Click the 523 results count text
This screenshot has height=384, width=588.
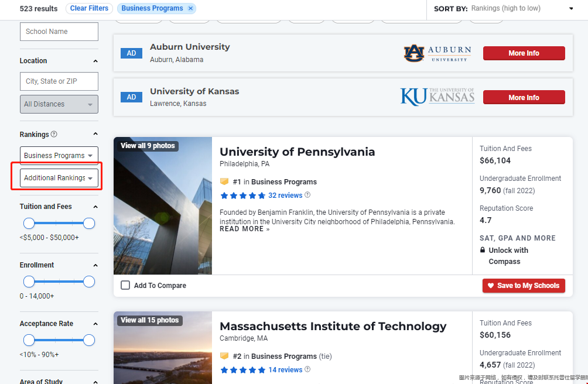[x=39, y=9]
